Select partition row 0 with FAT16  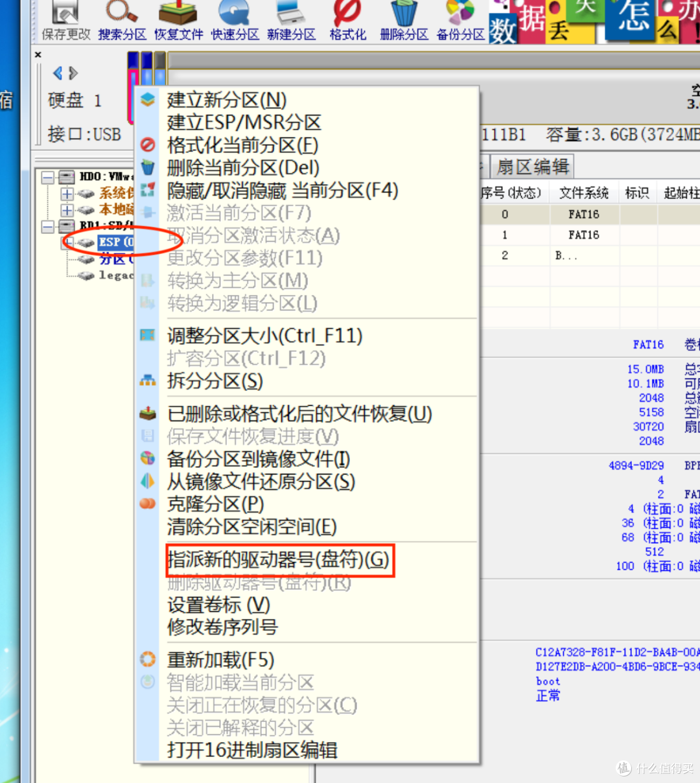point(590,215)
